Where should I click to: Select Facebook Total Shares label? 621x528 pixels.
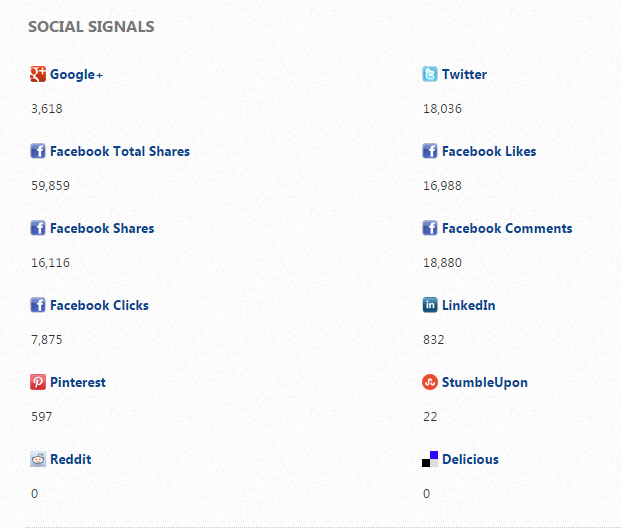[x=119, y=151]
